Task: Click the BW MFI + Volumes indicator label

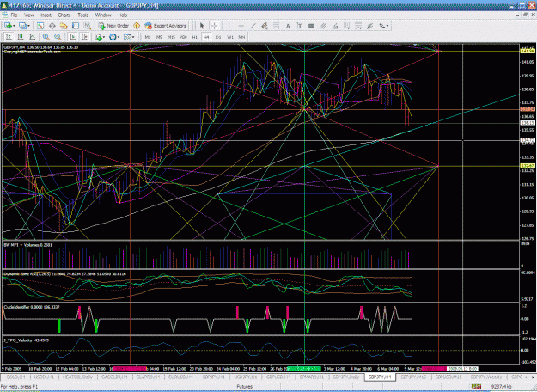Action: coord(28,245)
